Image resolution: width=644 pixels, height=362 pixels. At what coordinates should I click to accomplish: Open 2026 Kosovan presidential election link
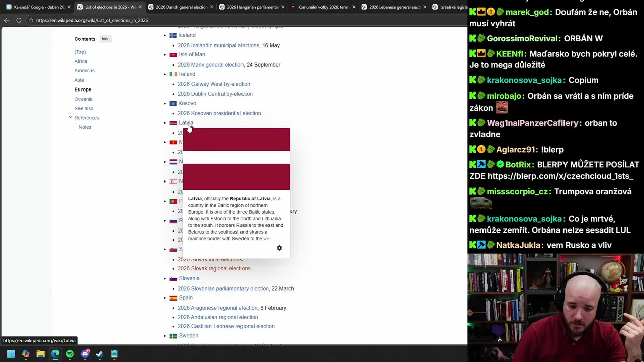click(x=219, y=113)
